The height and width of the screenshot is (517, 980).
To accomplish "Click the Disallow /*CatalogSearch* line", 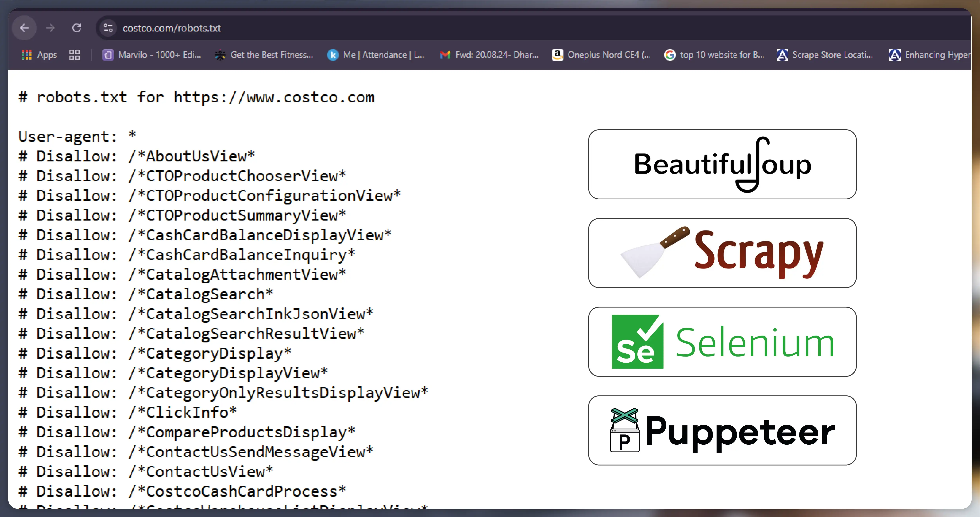I will [146, 295].
